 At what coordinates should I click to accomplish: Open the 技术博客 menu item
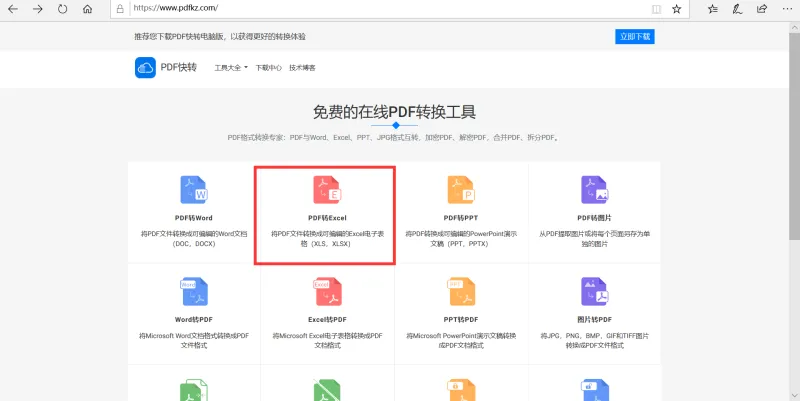tap(302, 68)
